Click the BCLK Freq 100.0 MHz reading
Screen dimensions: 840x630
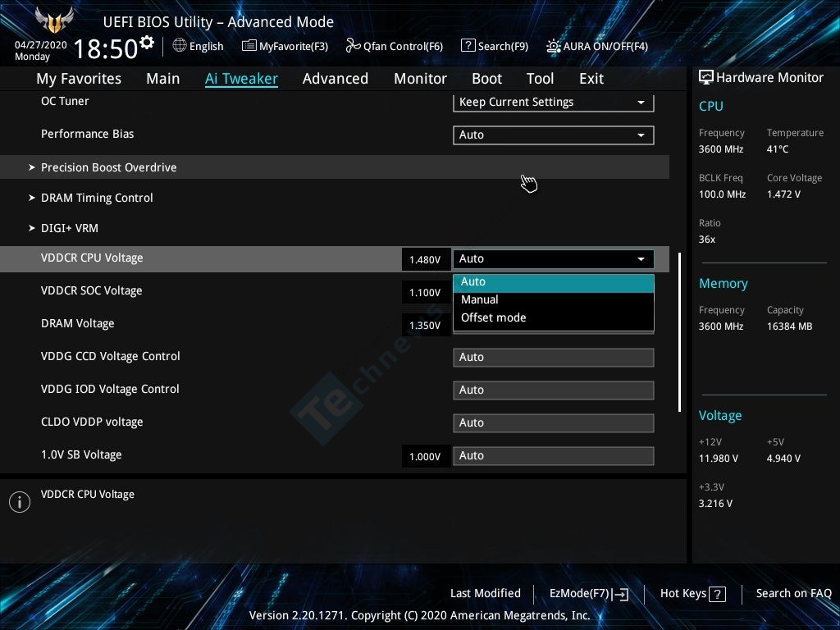(722, 194)
